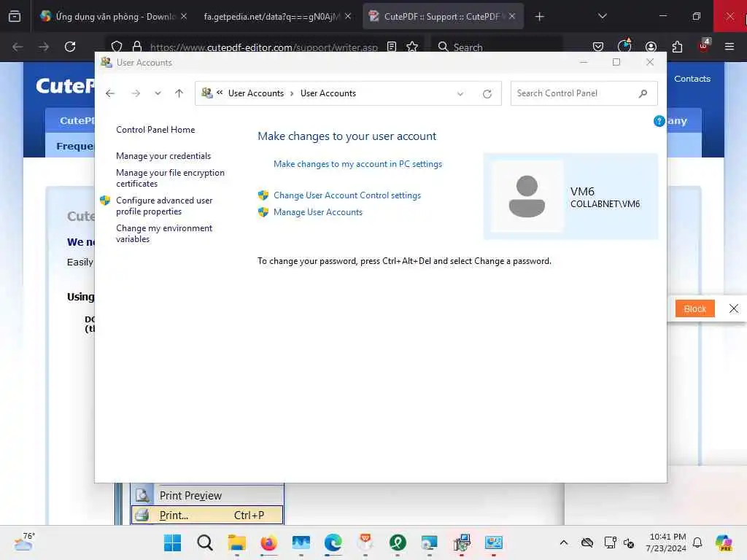Screen dimensions: 747x560
Task: Open taskbar Search
Action: [x=205, y=542]
